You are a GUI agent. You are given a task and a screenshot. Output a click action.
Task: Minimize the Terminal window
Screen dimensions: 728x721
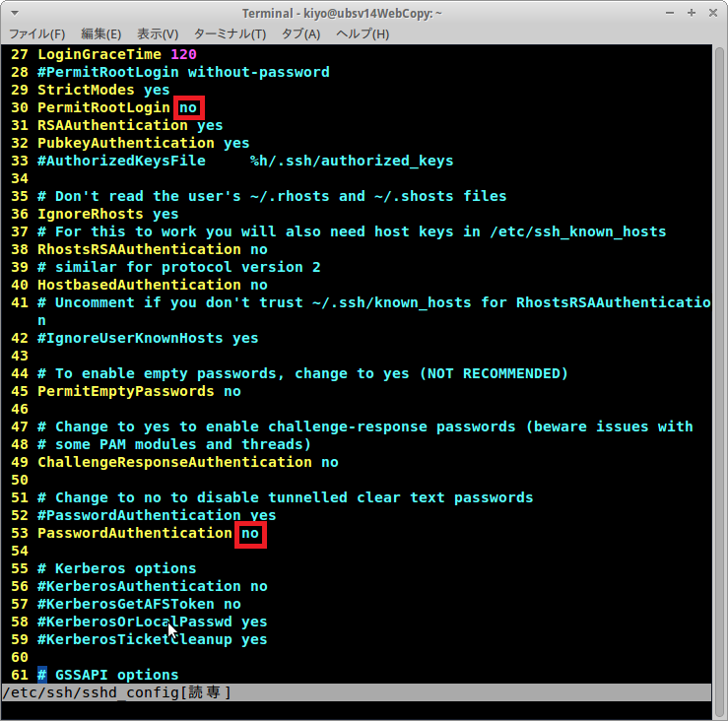[x=670, y=13]
